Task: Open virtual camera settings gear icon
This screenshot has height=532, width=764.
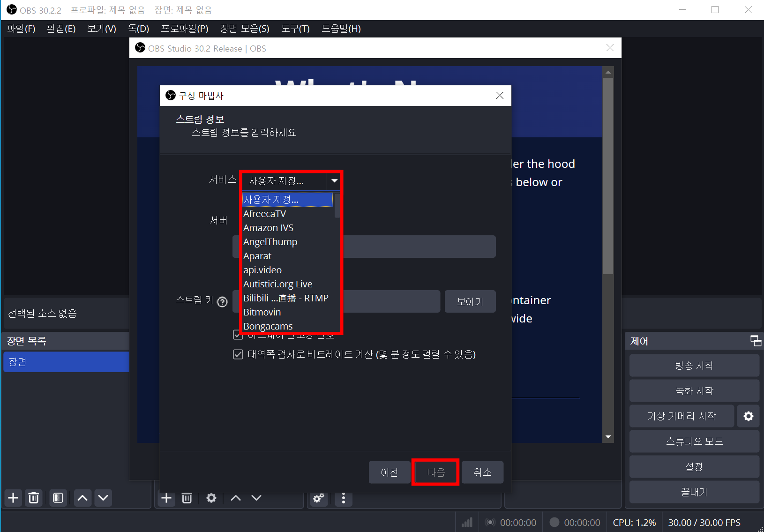Action: click(749, 416)
